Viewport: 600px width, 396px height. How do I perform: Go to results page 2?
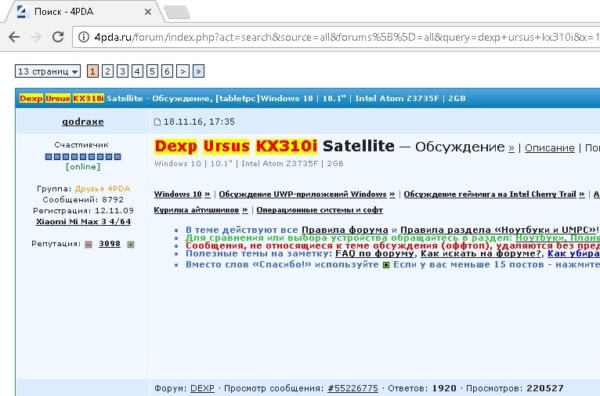(x=108, y=71)
